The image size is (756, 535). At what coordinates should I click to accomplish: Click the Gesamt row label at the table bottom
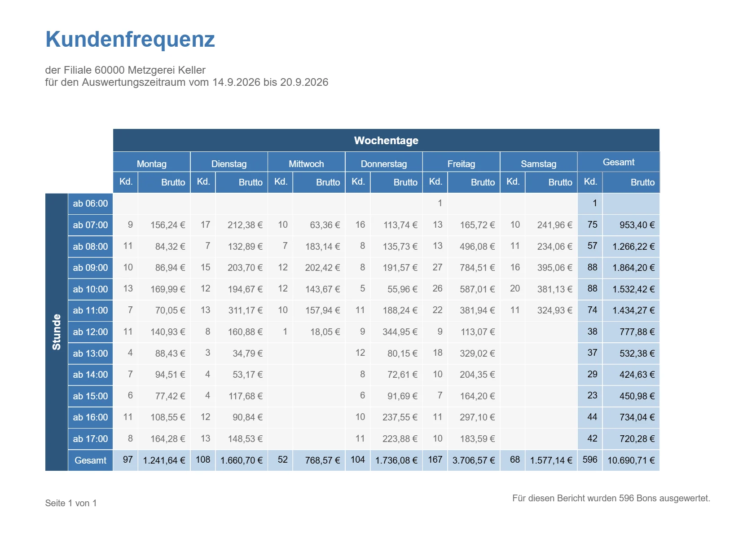(90, 460)
